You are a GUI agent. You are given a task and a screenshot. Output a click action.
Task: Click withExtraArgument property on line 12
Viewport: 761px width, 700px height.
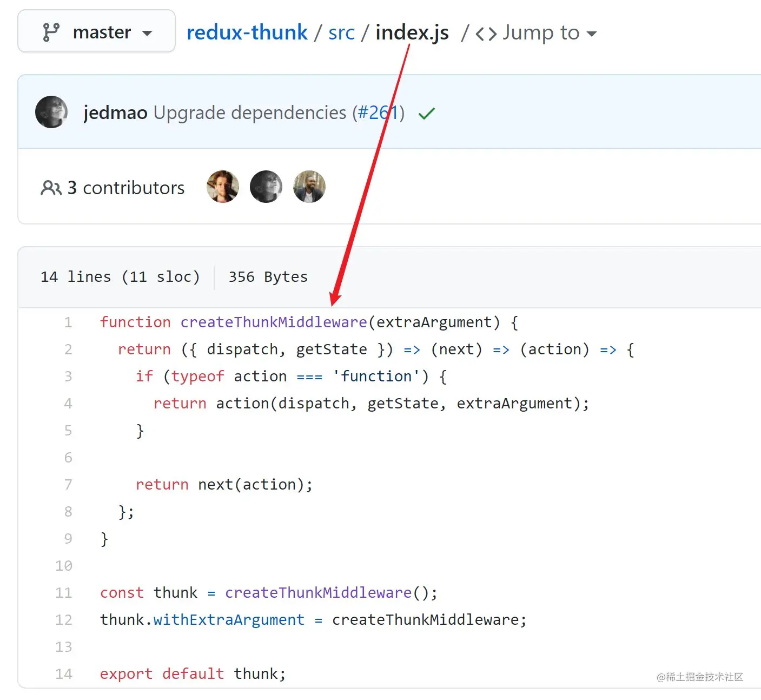pyautogui.click(x=229, y=620)
